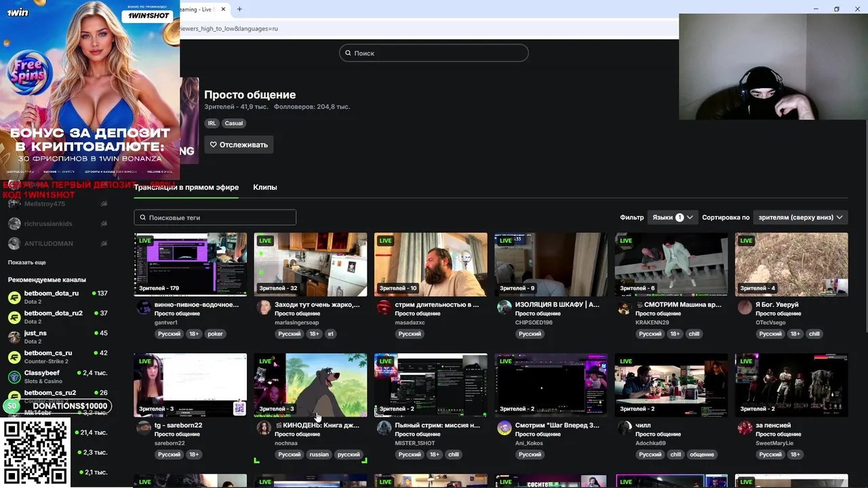Open stream title ИЗОЛЯЦИЯ В ШКАФУ
Screen dimensions: 868x488
[557, 305]
